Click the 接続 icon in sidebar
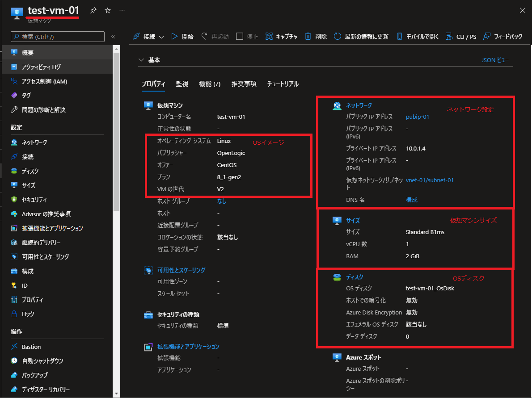Screen dimensions: 532x398 click(14, 157)
